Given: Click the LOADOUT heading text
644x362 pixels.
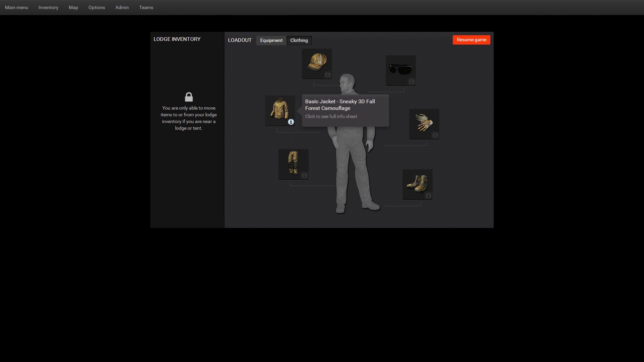Looking at the screenshot, I should 240,40.
